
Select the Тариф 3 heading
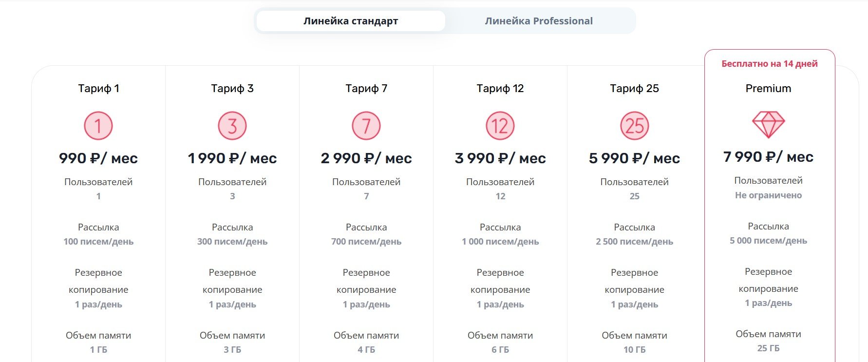232,88
